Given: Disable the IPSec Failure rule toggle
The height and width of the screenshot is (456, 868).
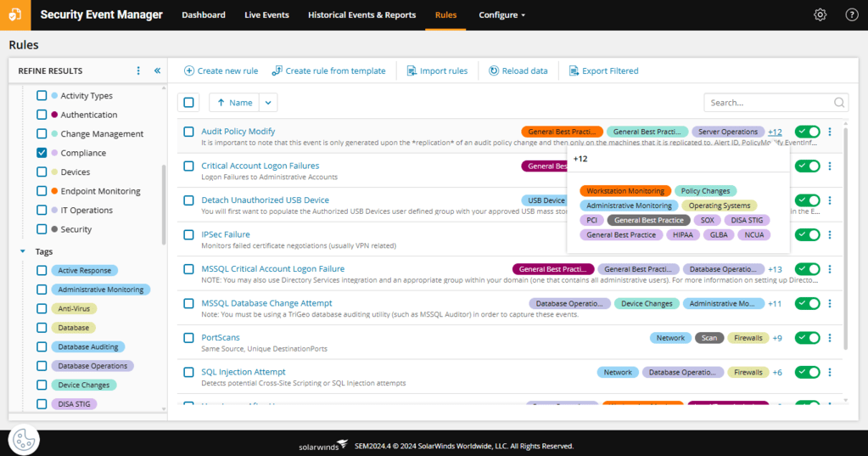Looking at the screenshot, I should click(x=807, y=234).
